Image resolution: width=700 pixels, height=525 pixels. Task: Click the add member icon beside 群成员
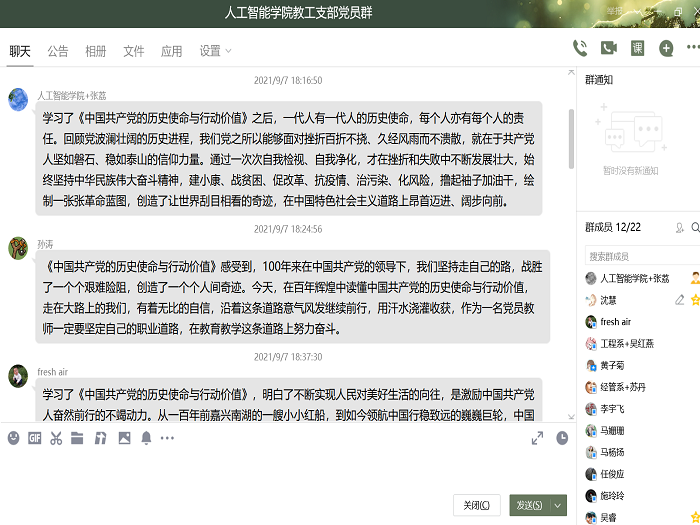[x=679, y=228]
